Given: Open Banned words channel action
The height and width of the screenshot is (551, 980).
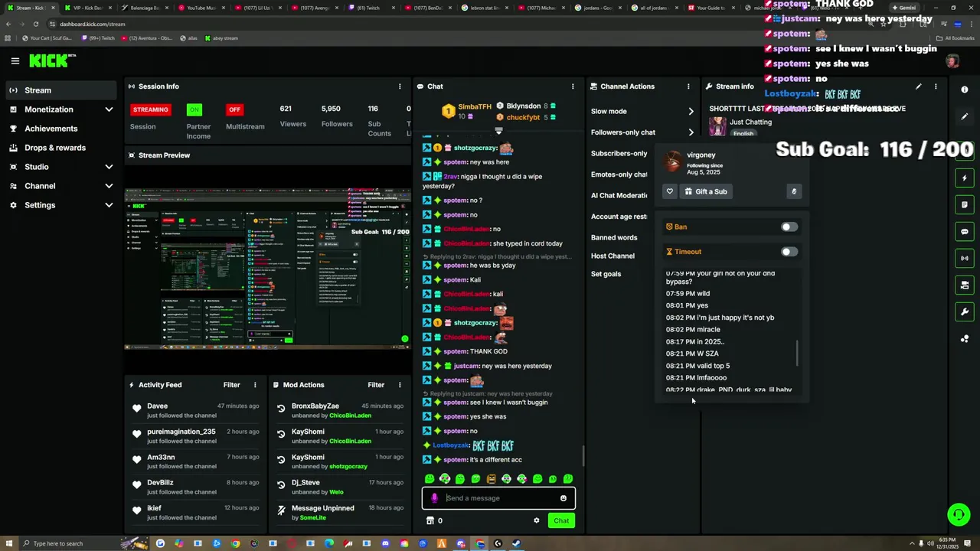Looking at the screenshot, I should (x=614, y=237).
